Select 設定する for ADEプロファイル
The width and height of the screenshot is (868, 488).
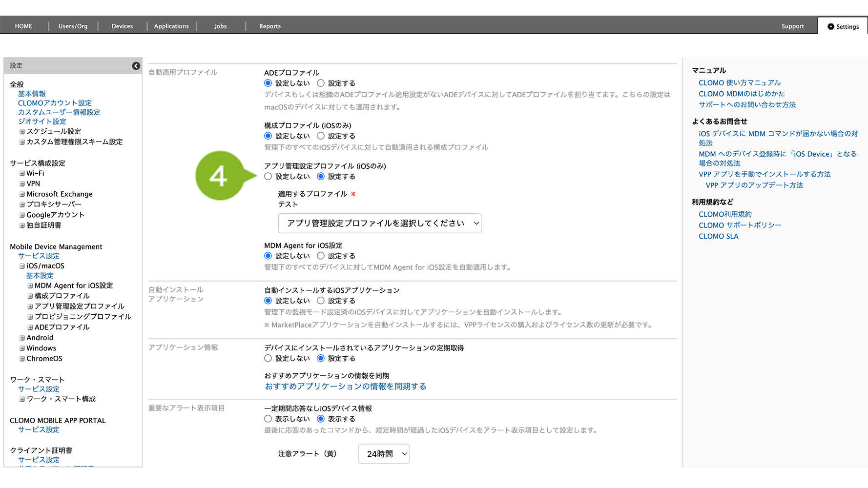pyautogui.click(x=321, y=83)
